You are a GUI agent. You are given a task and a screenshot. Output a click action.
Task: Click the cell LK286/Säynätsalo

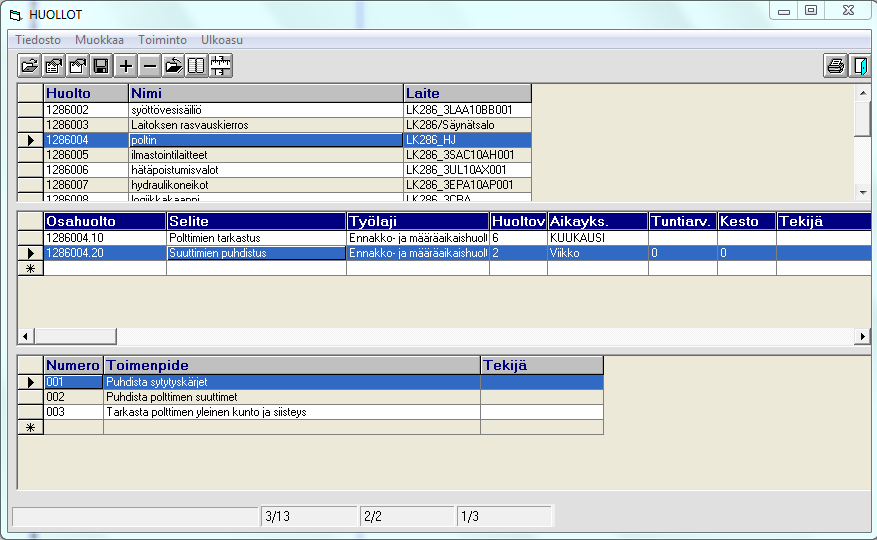pos(467,125)
